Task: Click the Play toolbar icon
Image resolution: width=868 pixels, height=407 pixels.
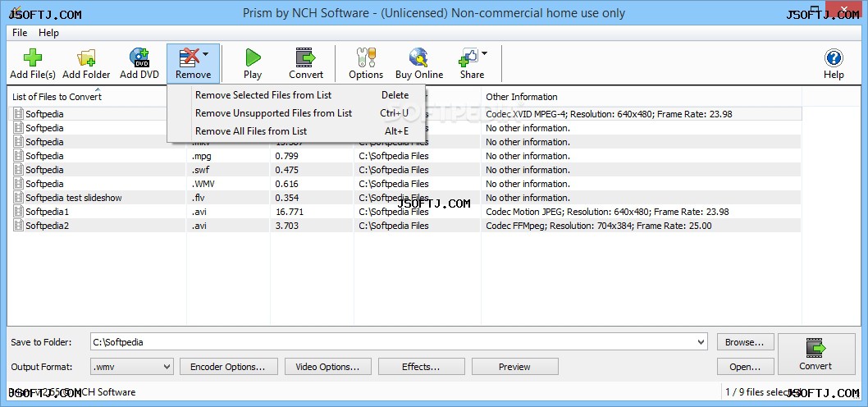Action: click(x=253, y=57)
